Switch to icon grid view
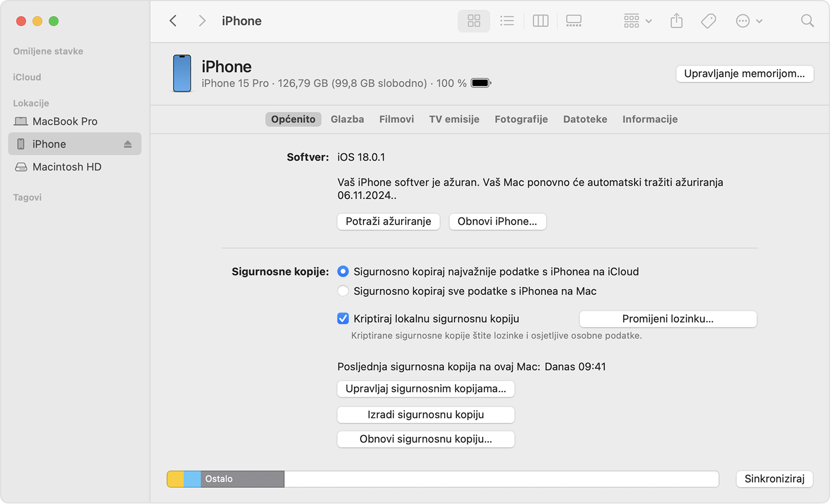 tap(474, 21)
